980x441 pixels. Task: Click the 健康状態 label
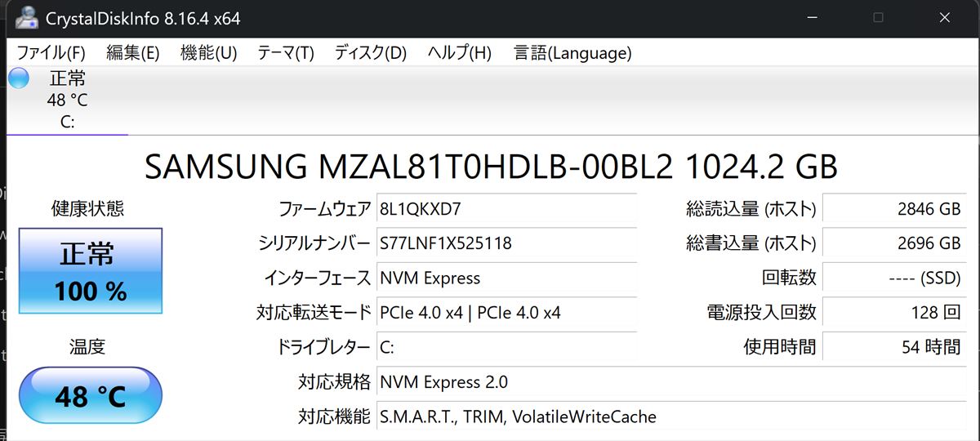click(x=87, y=208)
